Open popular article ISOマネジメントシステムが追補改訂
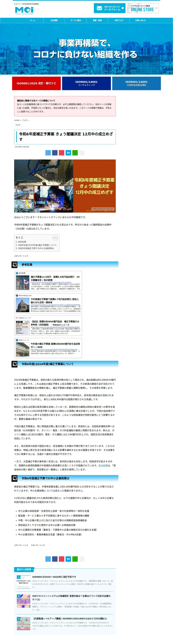The image size is (173, 644). [71, 597]
